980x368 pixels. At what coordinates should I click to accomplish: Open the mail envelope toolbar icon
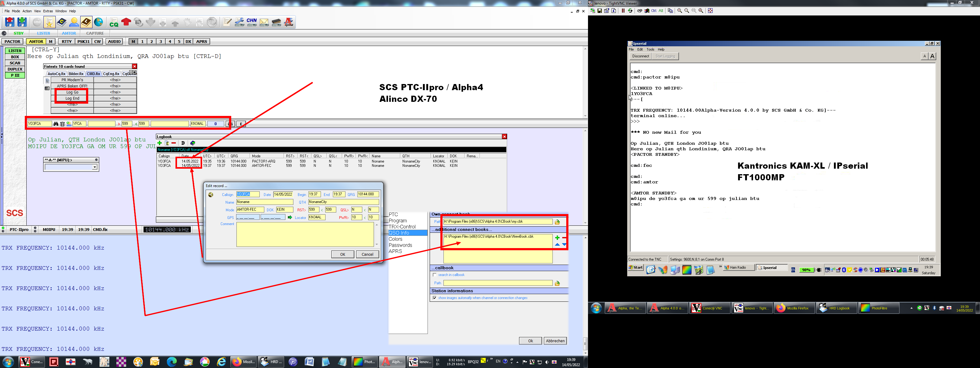[x=264, y=22]
